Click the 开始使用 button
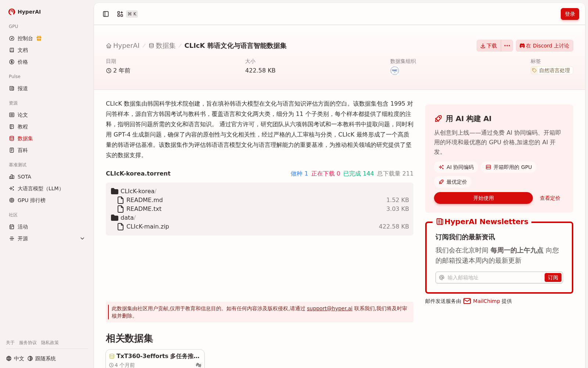 point(483,198)
